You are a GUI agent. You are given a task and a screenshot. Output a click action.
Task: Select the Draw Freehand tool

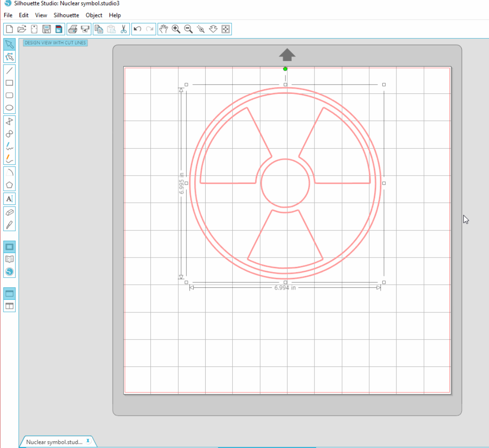9,146
